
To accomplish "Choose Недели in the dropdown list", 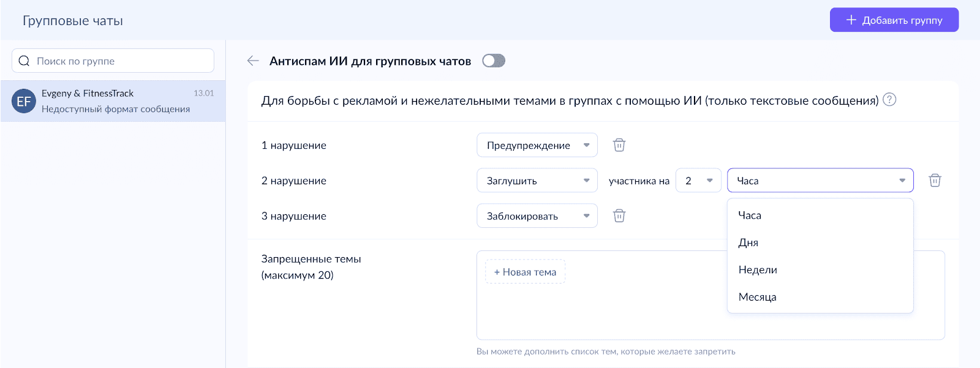I will pos(758,270).
